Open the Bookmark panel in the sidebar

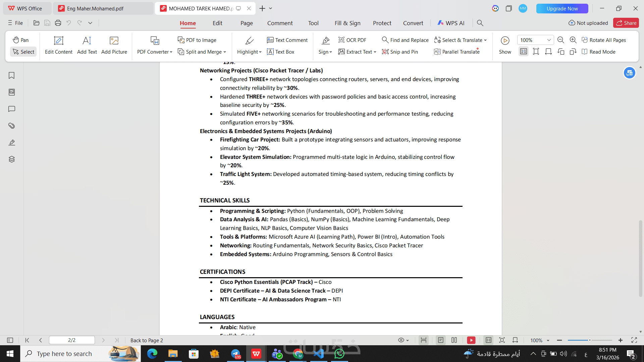(x=12, y=75)
